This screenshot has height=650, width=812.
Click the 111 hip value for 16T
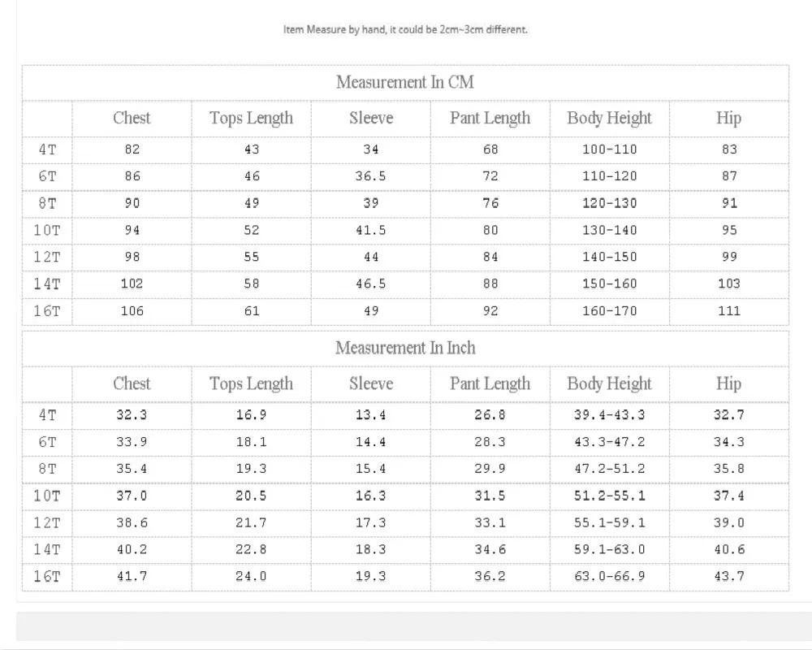pos(729,311)
